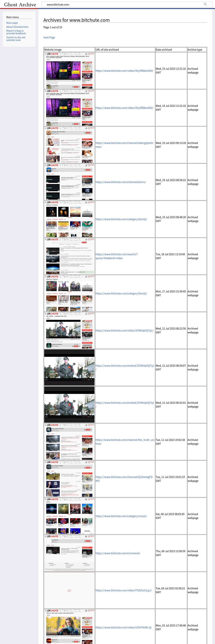Image resolution: width=215 pixels, height=644 pixels.
Task: Click The Truth Archive channel thumbnail
Action: click(x=69, y=442)
